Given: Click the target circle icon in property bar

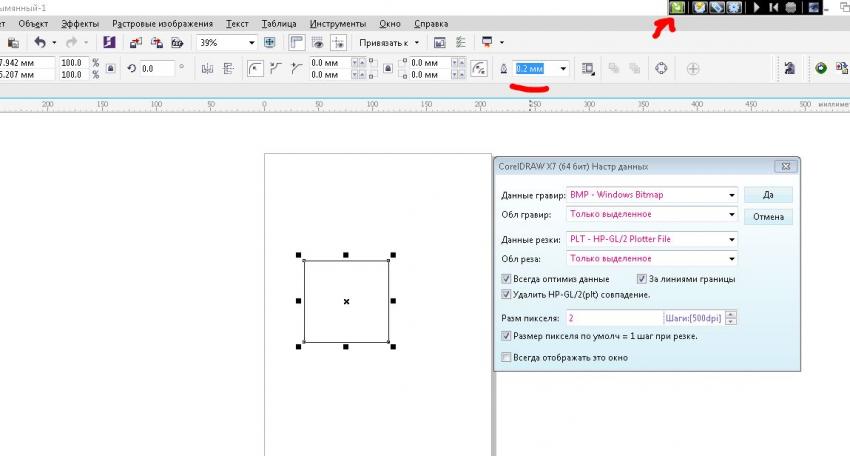Looking at the screenshot, I should point(661,69).
